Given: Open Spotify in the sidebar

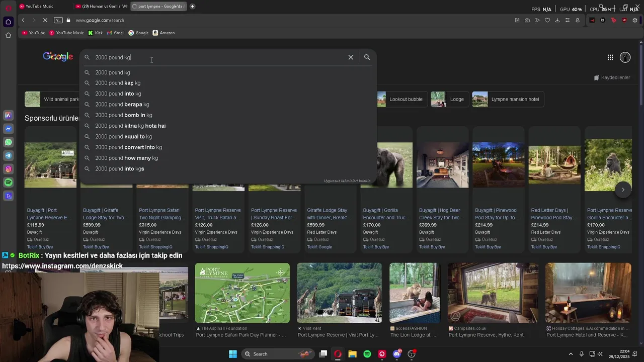Looking at the screenshot, I should coord(8,183).
